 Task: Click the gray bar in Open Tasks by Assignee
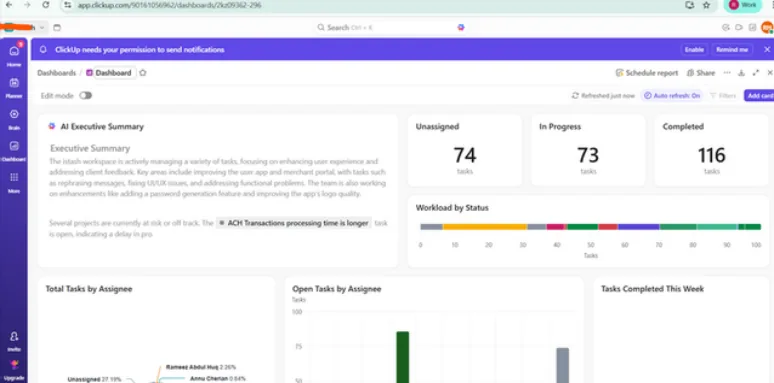[563, 365]
